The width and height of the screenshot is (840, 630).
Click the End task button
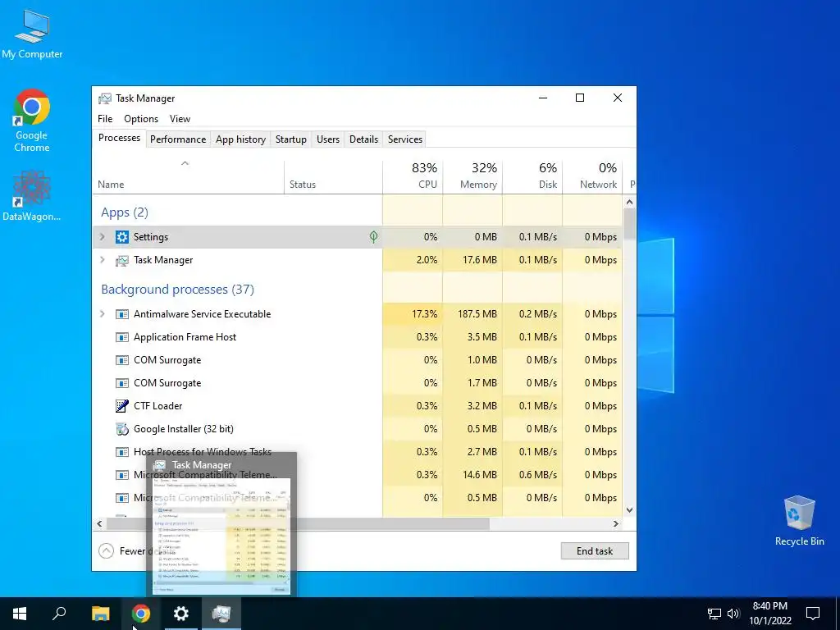pyautogui.click(x=595, y=550)
